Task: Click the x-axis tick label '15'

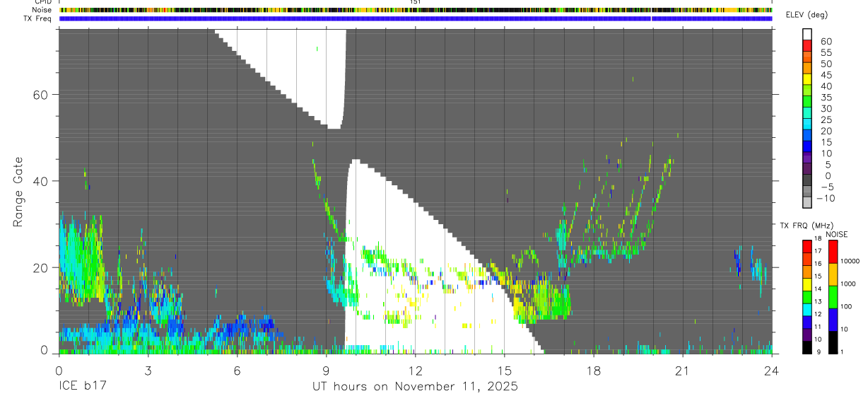Action: pyautogui.click(x=504, y=371)
